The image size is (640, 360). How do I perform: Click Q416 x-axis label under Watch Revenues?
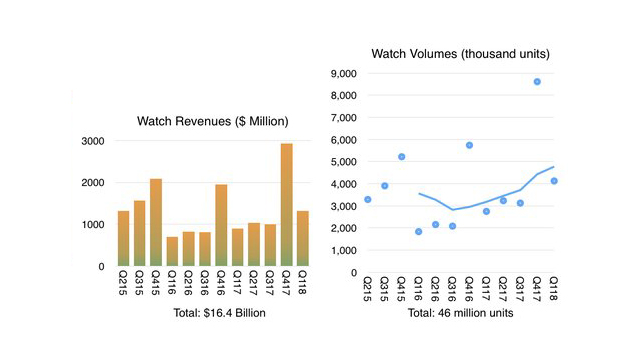click(x=221, y=282)
